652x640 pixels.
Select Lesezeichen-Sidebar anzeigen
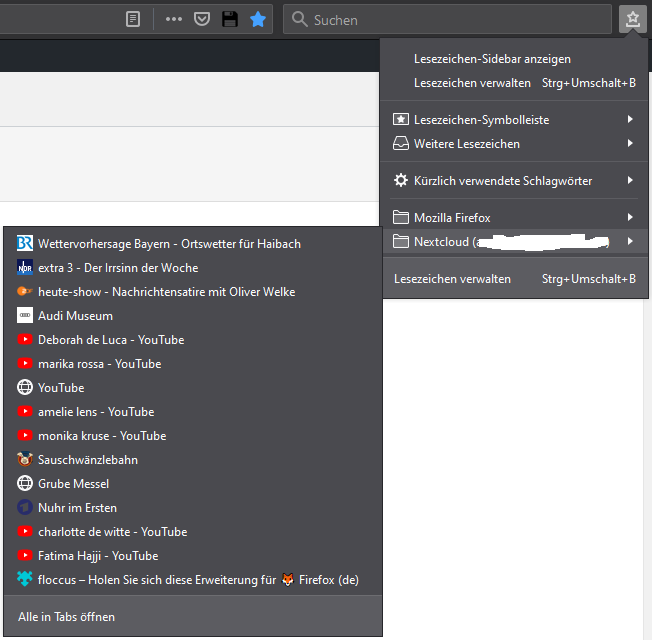pyautogui.click(x=492, y=59)
